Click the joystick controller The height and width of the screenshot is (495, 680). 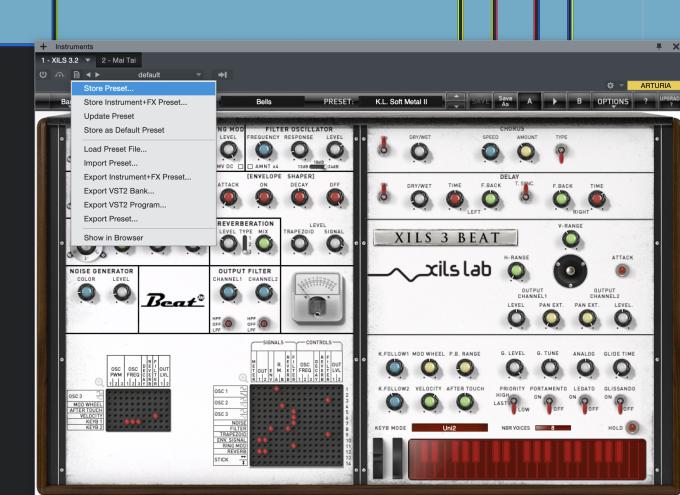click(x=570, y=271)
